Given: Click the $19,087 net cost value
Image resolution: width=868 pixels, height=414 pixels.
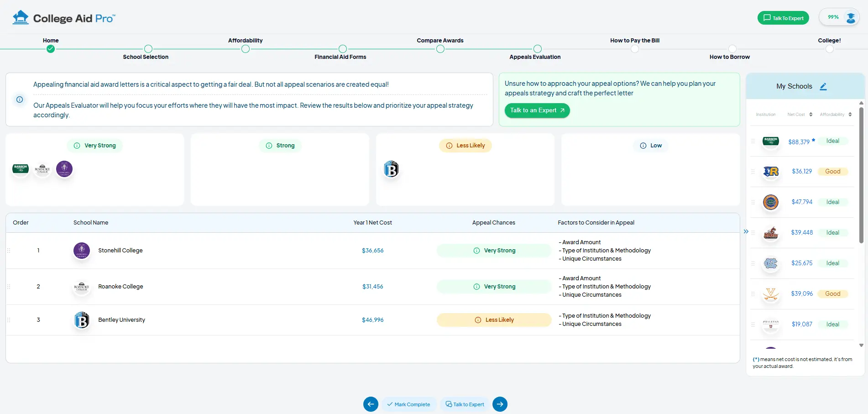Looking at the screenshot, I should point(802,325).
